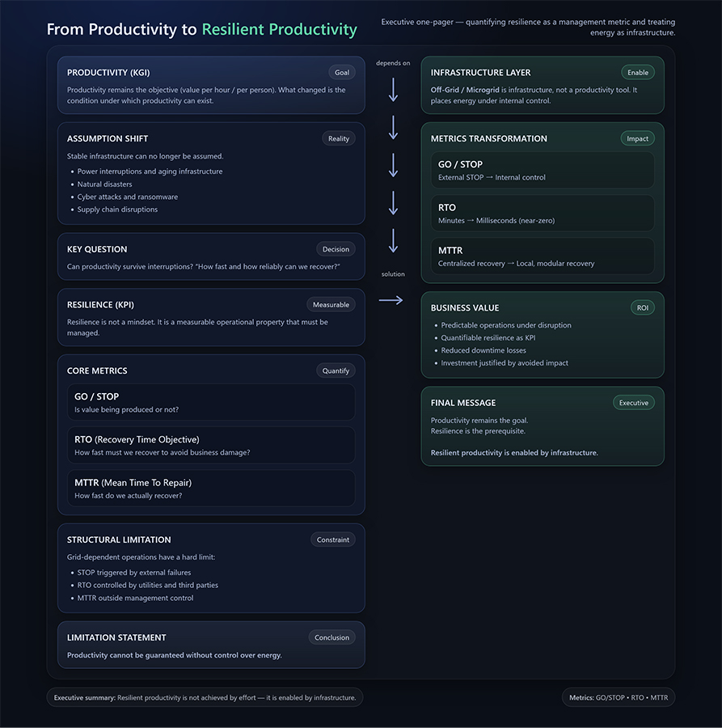Click the down arrow directly above the "solution" label
The image size is (722, 728).
click(393, 240)
